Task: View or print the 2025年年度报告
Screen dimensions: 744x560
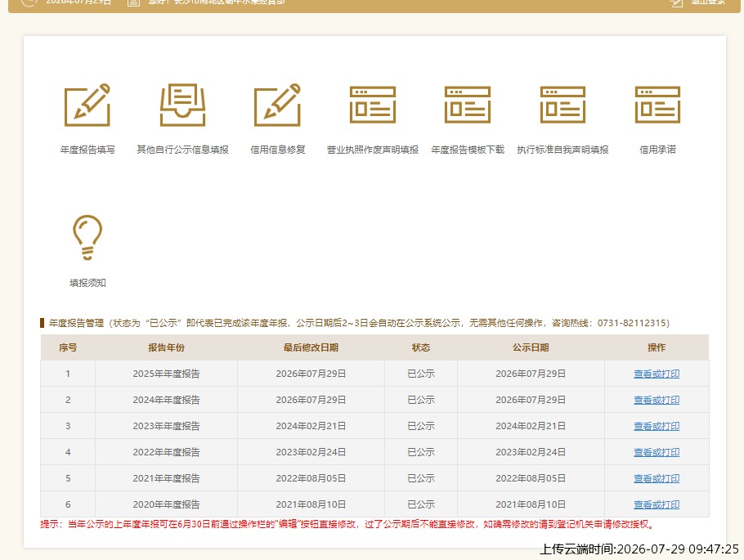Action: (x=657, y=374)
